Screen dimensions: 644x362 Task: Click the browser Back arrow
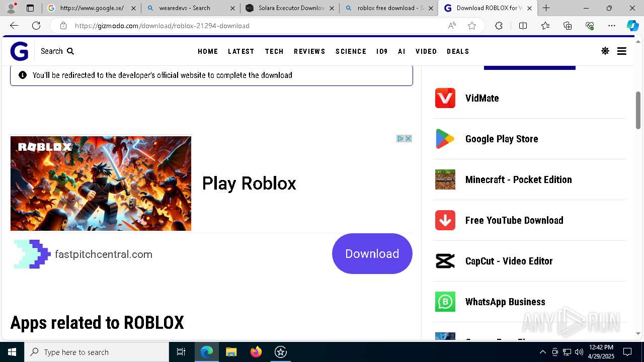point(14,26)
